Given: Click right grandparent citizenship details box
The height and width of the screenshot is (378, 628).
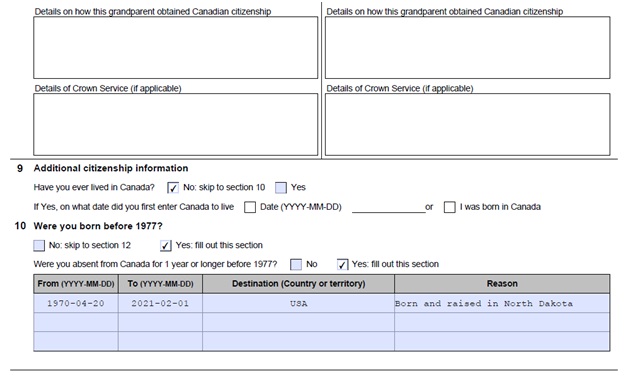Looking at the screenshot, I should click(467, 48).
